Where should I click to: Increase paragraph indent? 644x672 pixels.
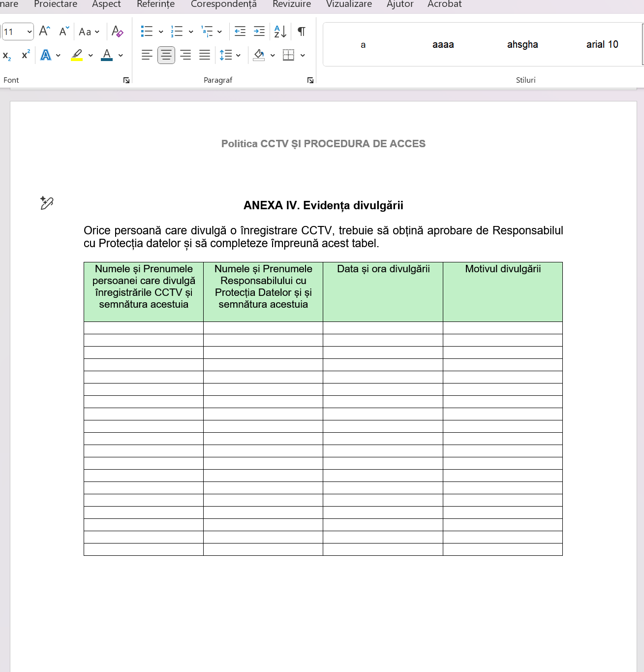point(259,32)
